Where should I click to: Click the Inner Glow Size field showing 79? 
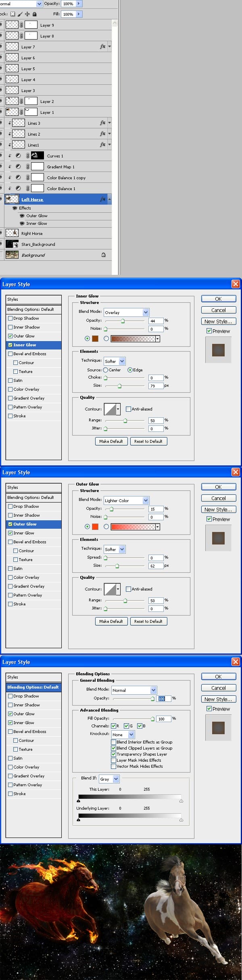[x=155, y=386]
